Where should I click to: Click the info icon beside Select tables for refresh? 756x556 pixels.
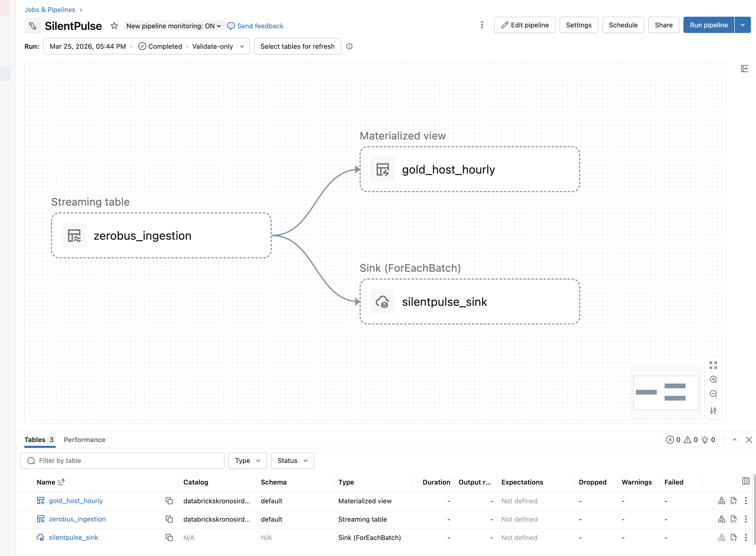[349, 46]
